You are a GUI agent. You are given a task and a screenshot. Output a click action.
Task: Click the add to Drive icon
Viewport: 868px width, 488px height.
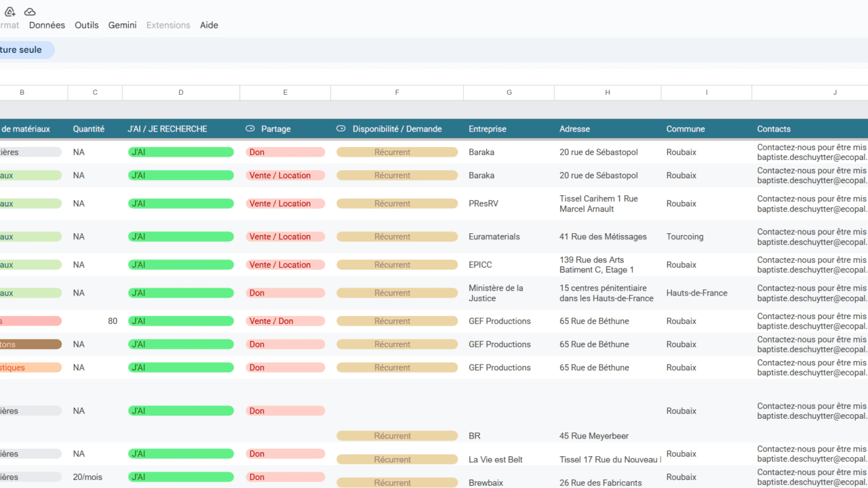(x=10, y=12)
